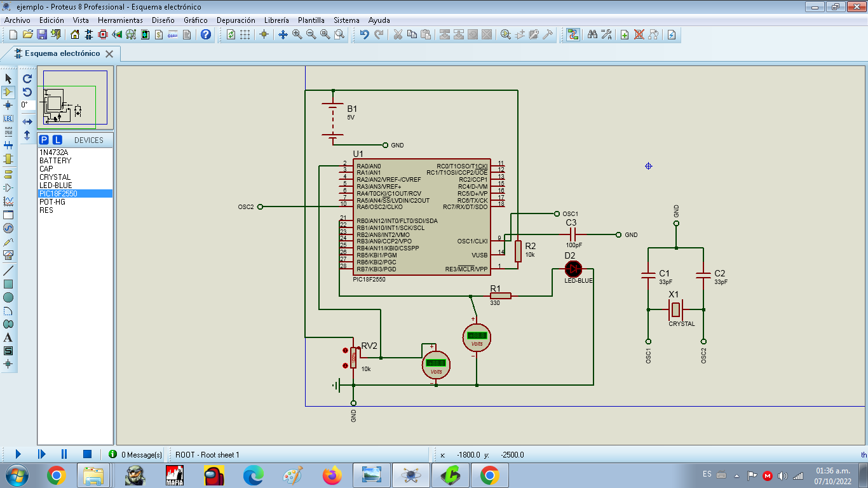Click the blue Help question mark icon
Image resolution: width=868 pixels, height=488 pixels.
point(205,34)
